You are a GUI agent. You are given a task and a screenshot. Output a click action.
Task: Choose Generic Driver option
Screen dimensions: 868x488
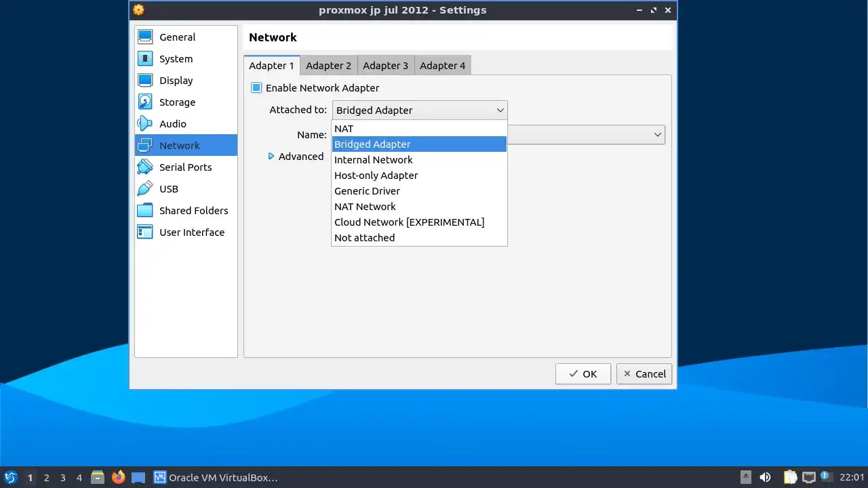point(419,190)
